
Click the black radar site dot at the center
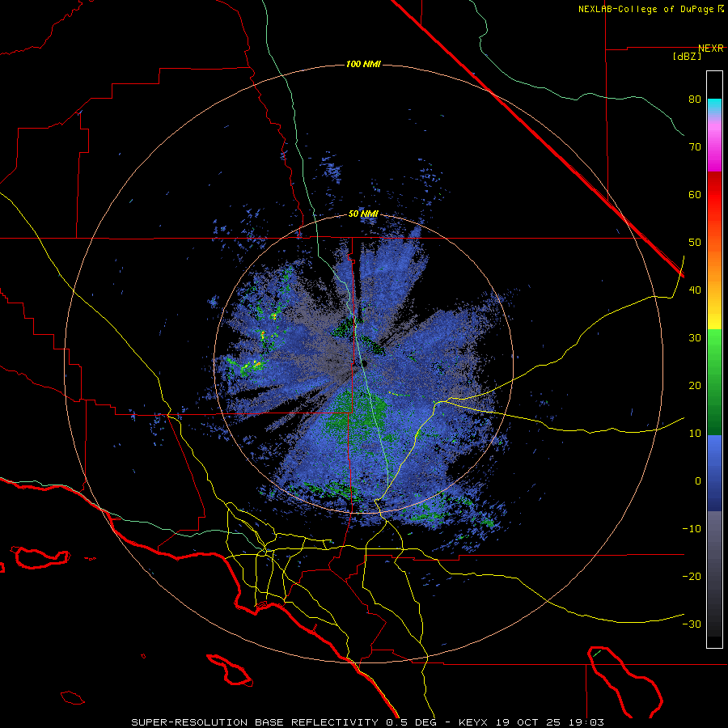pos(365,364)
